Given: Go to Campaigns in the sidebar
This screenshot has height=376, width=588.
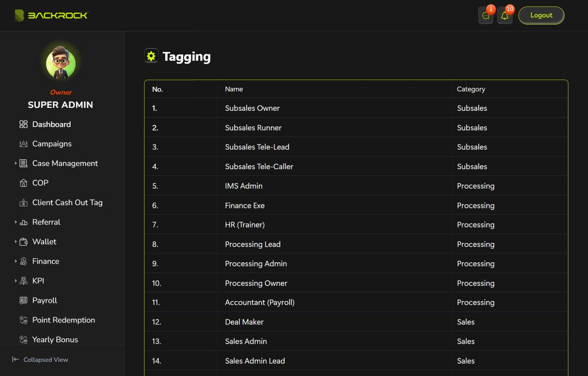Looking at the screenshot, I should (52, 144).
